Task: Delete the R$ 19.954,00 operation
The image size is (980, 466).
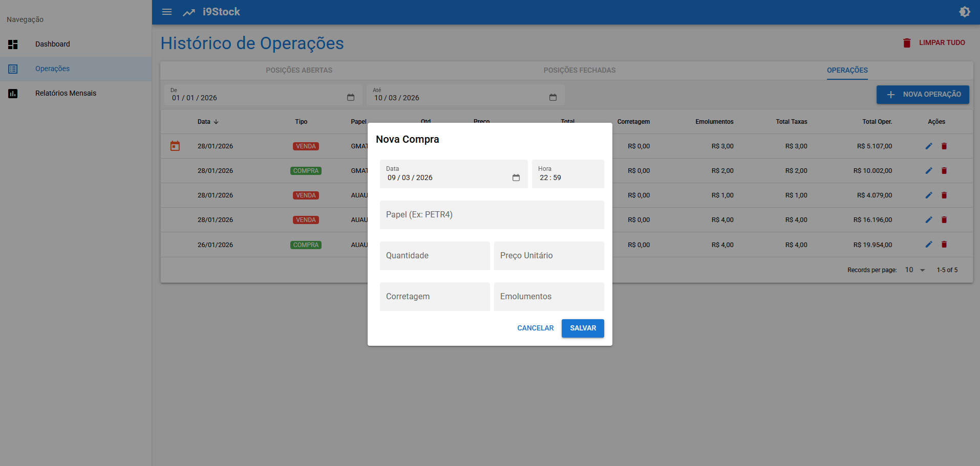Action: point(944,245)
